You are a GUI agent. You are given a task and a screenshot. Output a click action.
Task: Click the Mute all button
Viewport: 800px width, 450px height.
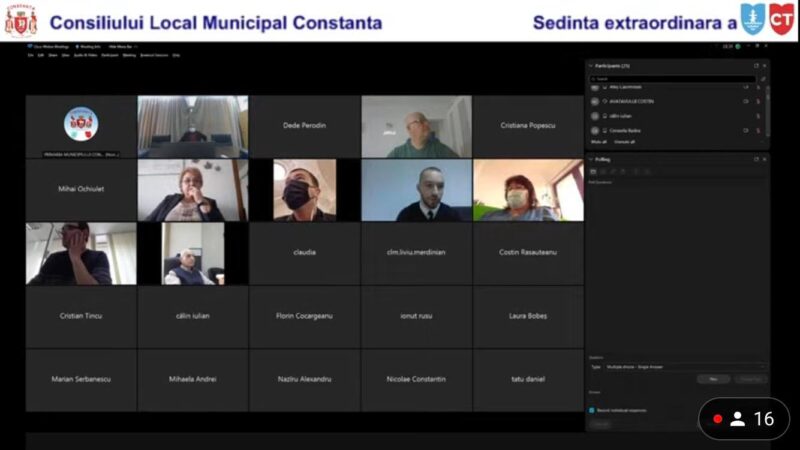coord(598,142)
